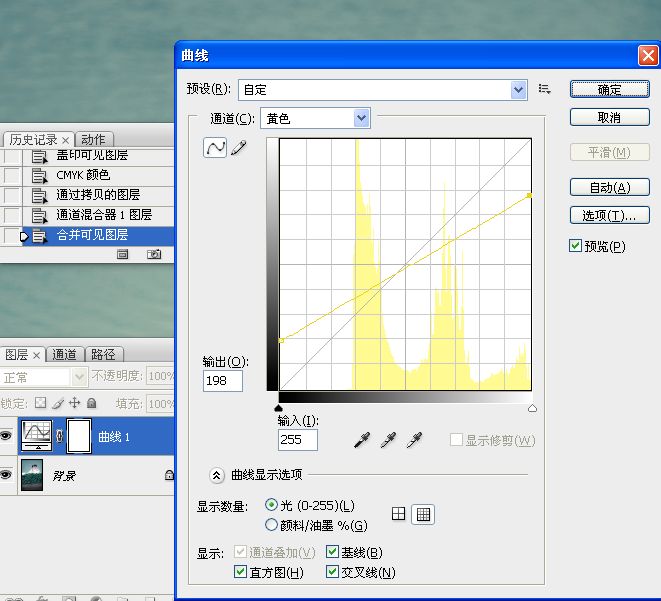Image resolution: width=661 pixels, height=601 pixels.
Task: Switch to the 图层 tab
Action: tap(17, 355)
